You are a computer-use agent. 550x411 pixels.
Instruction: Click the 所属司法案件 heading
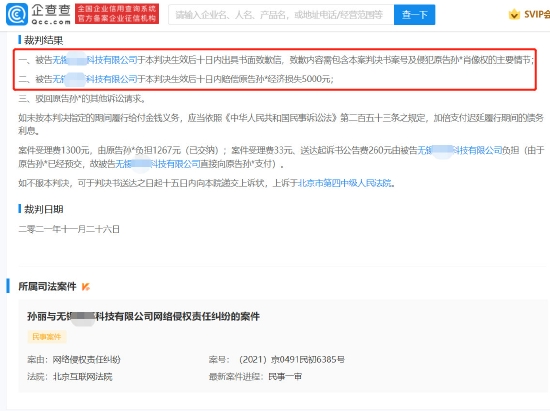point(47,287)
